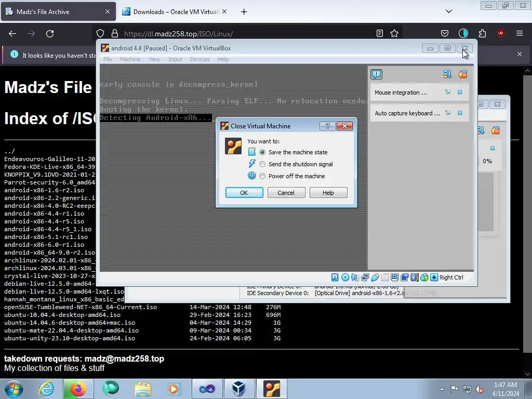The image size is (532, 399).
Task: Open Windows Explorer folder in taskbar
Action: click(143, 389)
